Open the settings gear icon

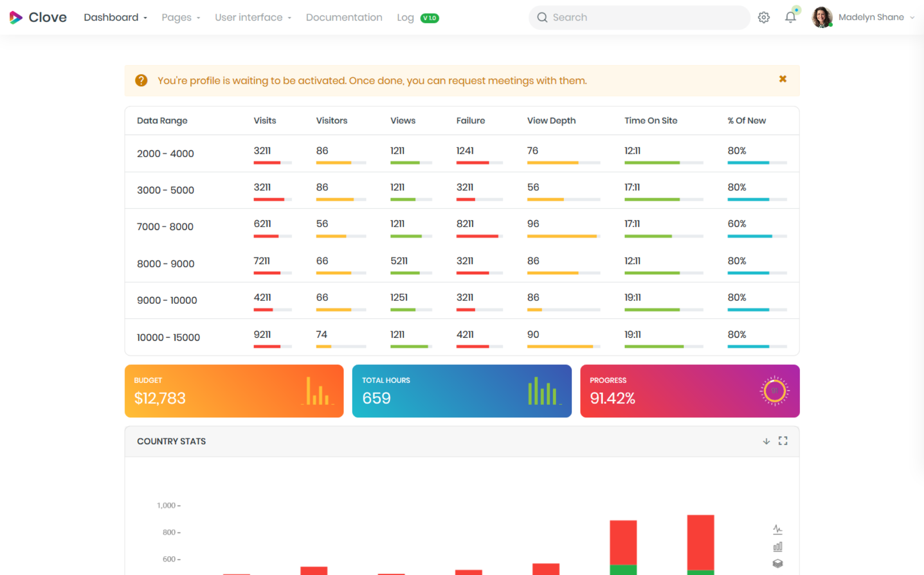(764, 18)
